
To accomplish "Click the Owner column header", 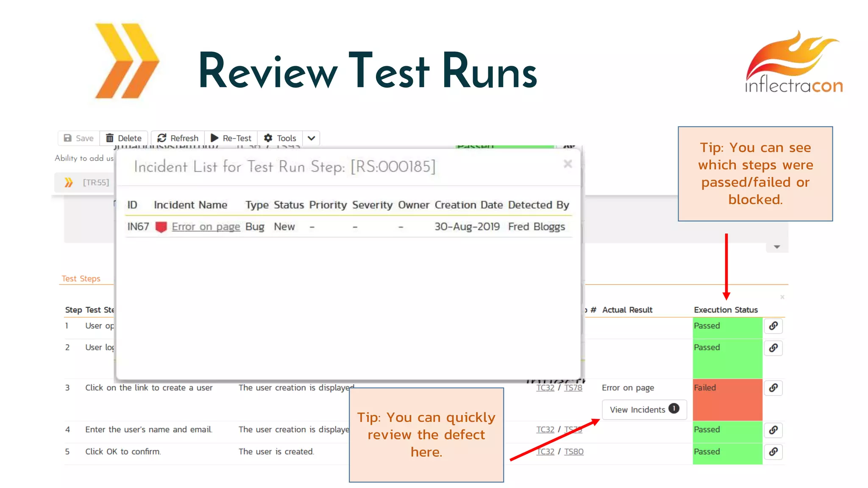I will tap(414, 205).
